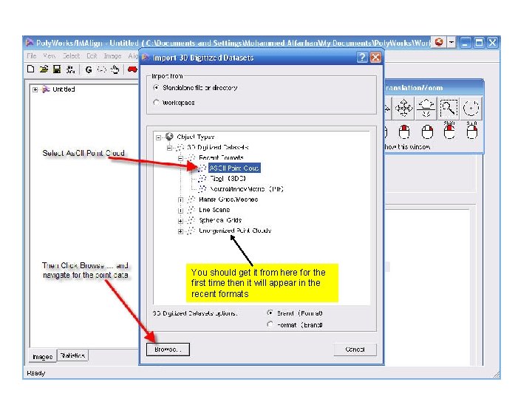Select the up-down arrows zoom icon in side panel
Viewport: 532px width, 399px height.
coord(426,108)
